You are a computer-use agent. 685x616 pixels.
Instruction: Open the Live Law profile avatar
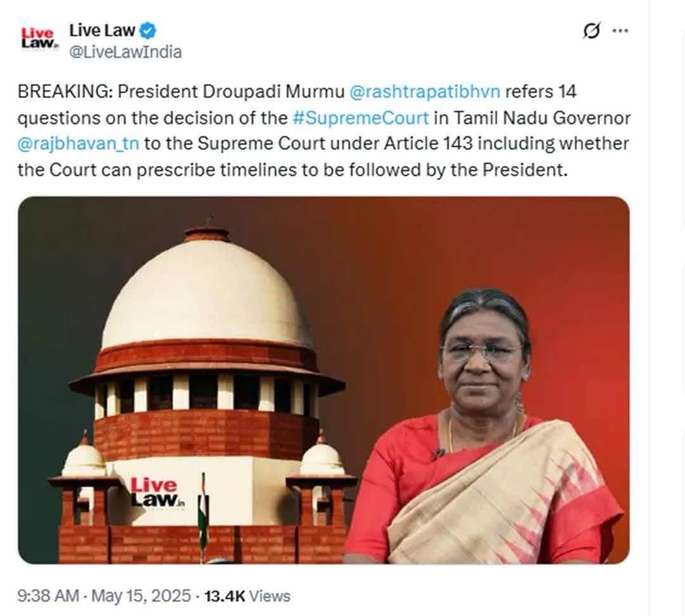point(39,39)
